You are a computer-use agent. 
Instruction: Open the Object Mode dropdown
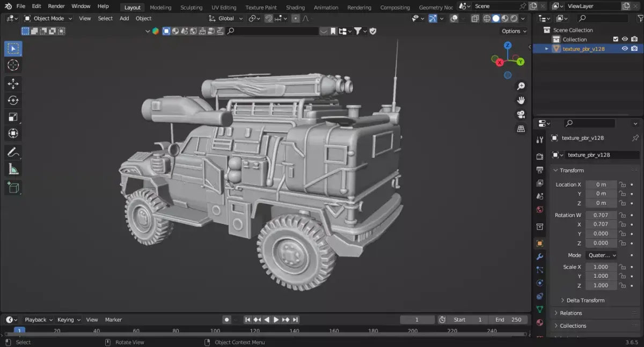click(x=48, y=18)
